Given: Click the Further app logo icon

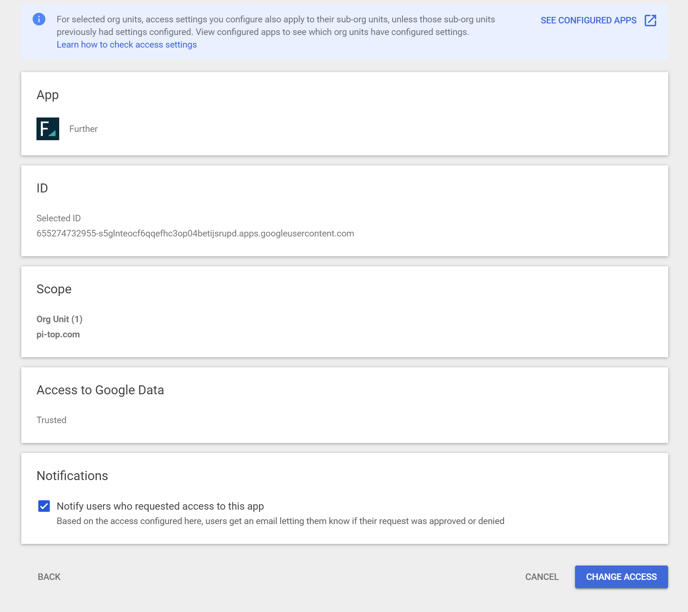Looking at the screenshot, I should [47, 129].
